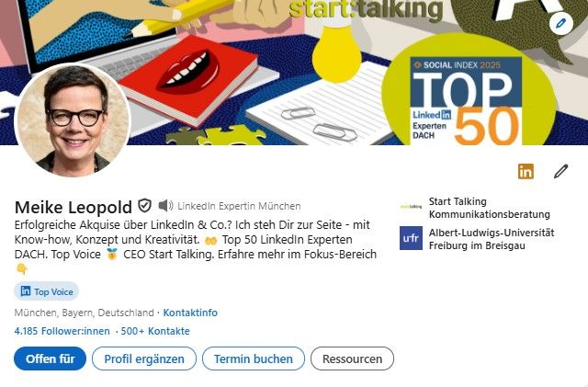Click the LinkedIn icon in the Top Voice badge
This screenshot has height=387, width=588.
(26, 290)
